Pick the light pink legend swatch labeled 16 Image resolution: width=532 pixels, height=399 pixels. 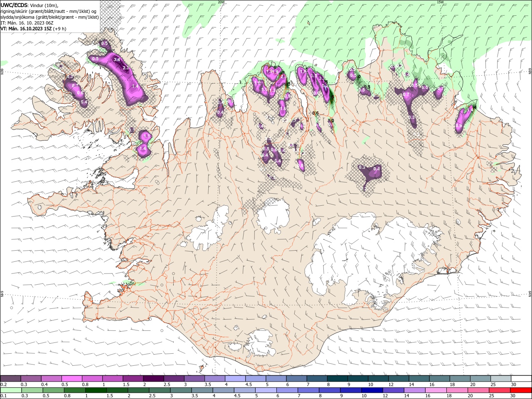point(436,390)
